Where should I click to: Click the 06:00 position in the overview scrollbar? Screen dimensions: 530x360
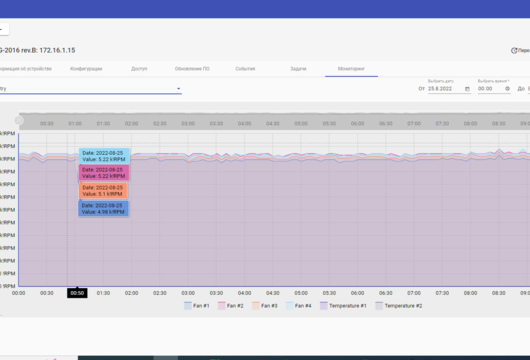pos(357,124)
